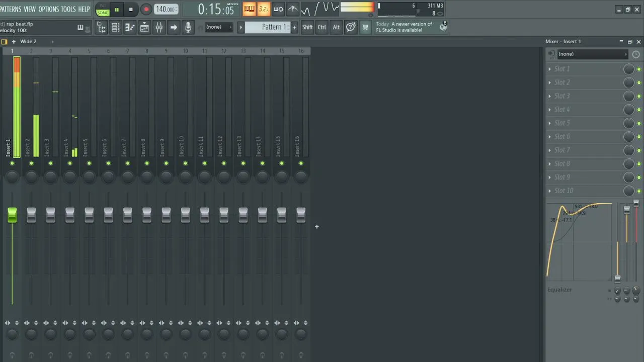Screen dimensions: 644x362
Task: Open the help question mark icon
Action: point(351,27)
